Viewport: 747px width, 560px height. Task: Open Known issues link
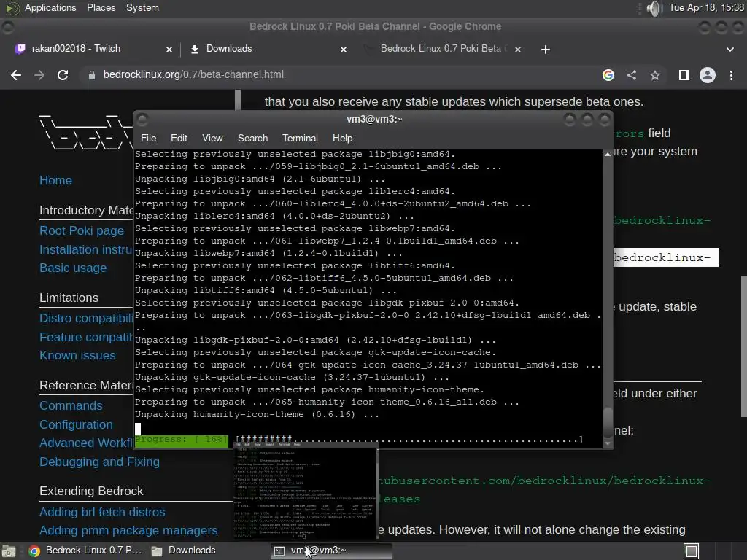[77, 356]
